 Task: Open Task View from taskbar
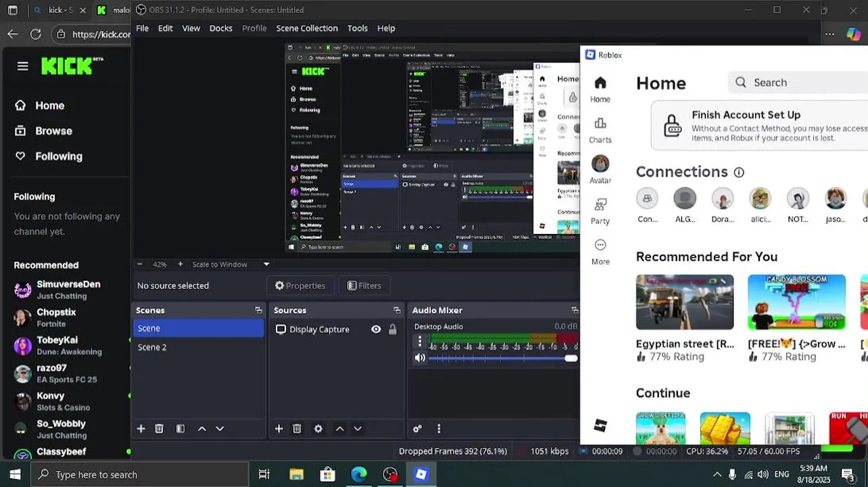[x=264, y=475]
